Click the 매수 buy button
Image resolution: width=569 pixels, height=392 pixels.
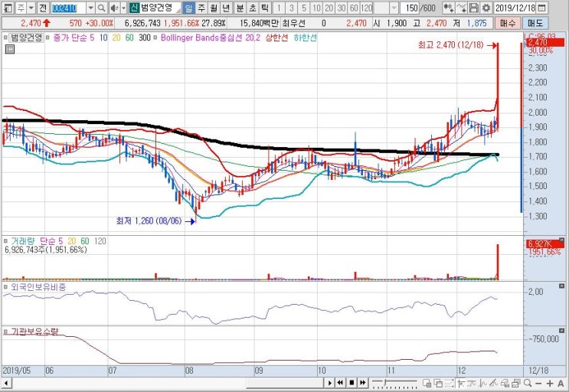(507, 23)
